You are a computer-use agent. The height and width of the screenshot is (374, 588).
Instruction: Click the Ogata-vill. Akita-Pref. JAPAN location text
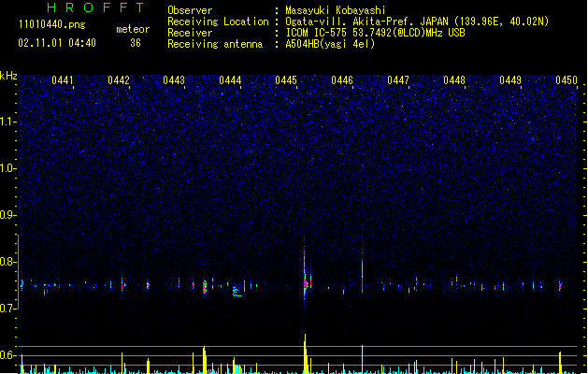(417, 22)
